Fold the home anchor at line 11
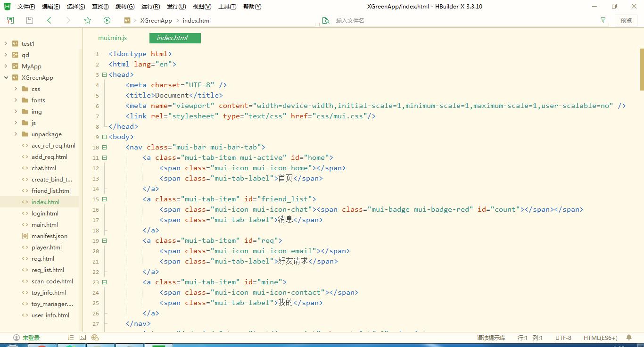 pyautogui.click(x=104, y=157)
